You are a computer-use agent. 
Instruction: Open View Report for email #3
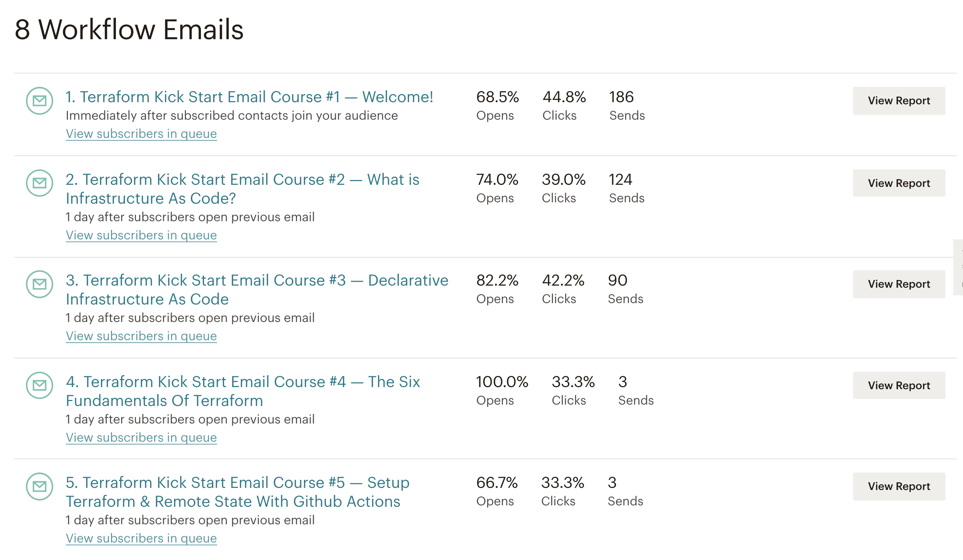click(899, 284)
